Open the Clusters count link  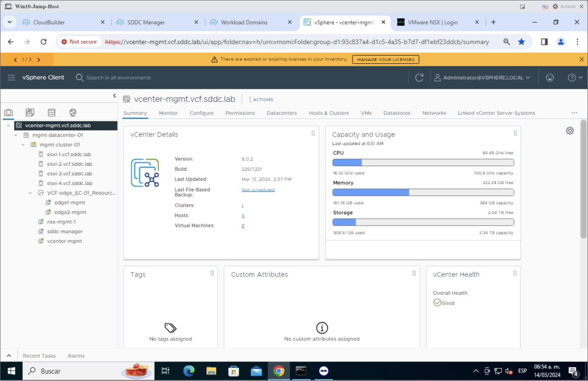243,205
